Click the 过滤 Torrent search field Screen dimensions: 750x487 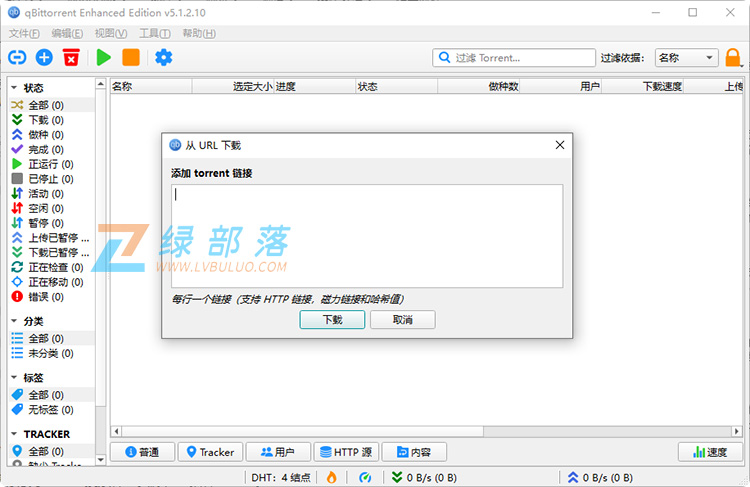click(514, 58)
